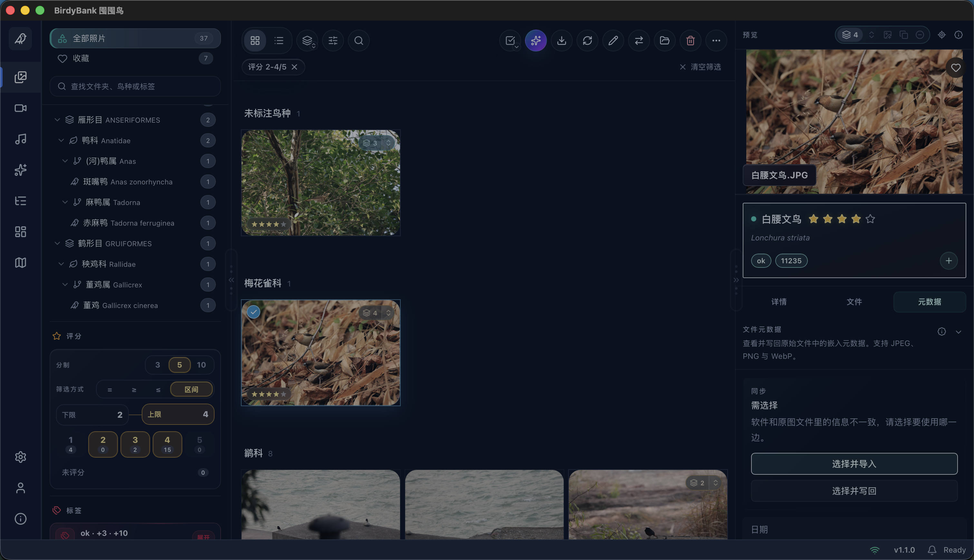
Task: Click the download import icon
Action: tap(561, 40)
